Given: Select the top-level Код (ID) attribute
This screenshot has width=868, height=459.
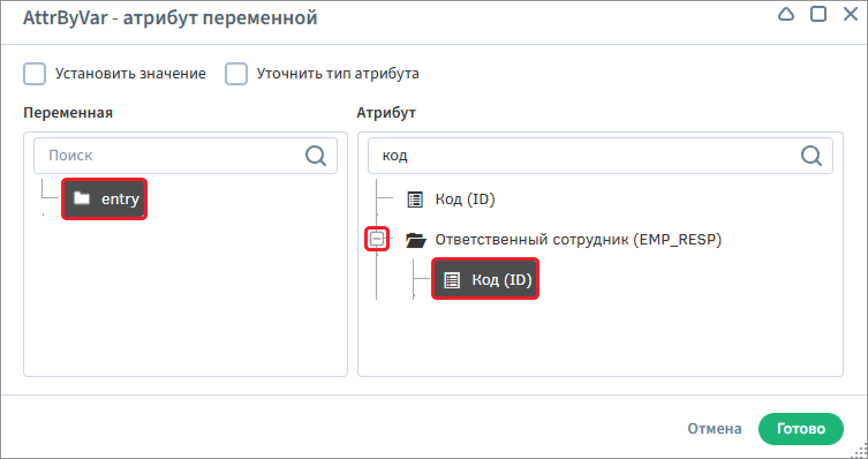Looking at the screenshot, I should pyautogui.click(x=465, y=200).
